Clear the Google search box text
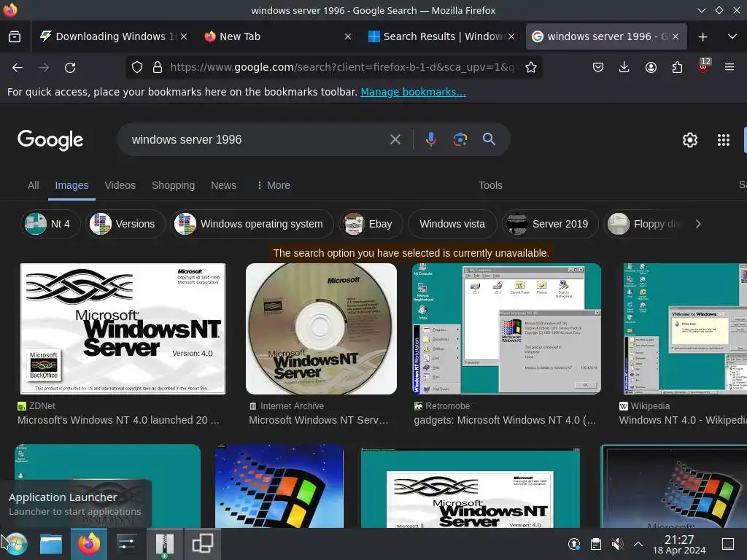The height and width of the screenshot is (560, 747). point(395,139)
